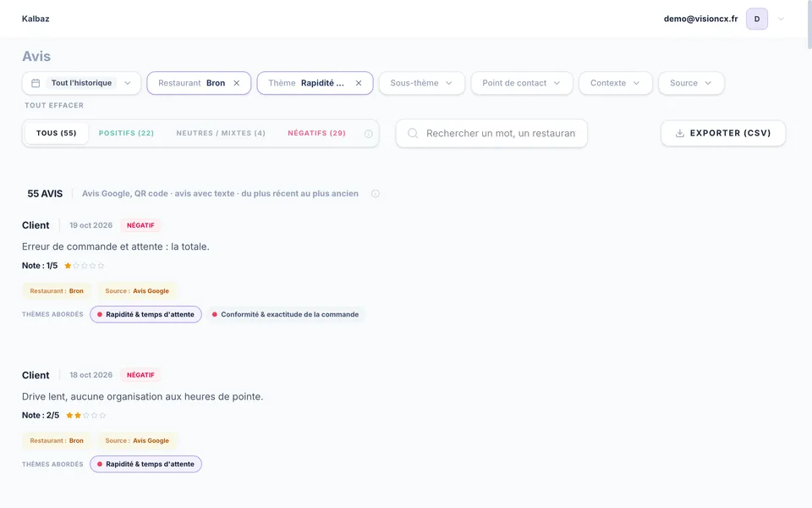Image resolution: width=812 pixels, height=508 pixels.
Task: Open the user avatar D
Action: [756, 19]
